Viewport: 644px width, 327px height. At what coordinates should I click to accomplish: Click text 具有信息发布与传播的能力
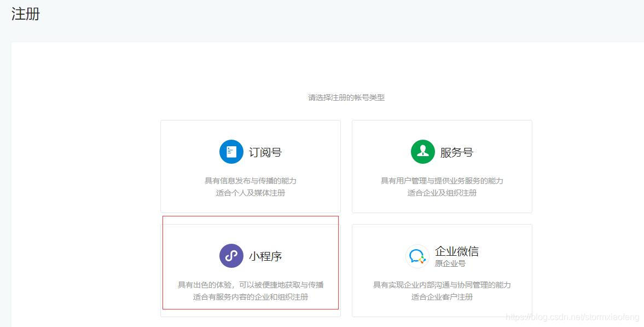pyautogui.click(x=251, y=181)
